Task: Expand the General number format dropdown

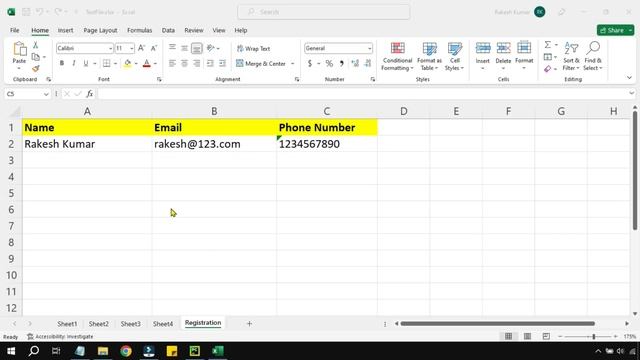Action: [x=369, y=49]
